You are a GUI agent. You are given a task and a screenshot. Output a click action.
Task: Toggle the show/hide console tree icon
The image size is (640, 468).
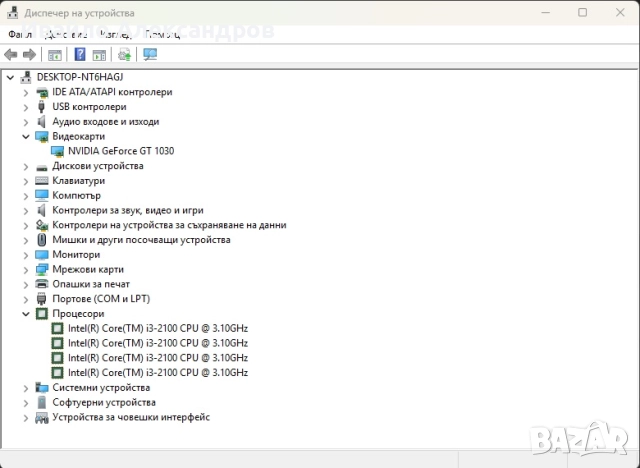tap(55, 55)
